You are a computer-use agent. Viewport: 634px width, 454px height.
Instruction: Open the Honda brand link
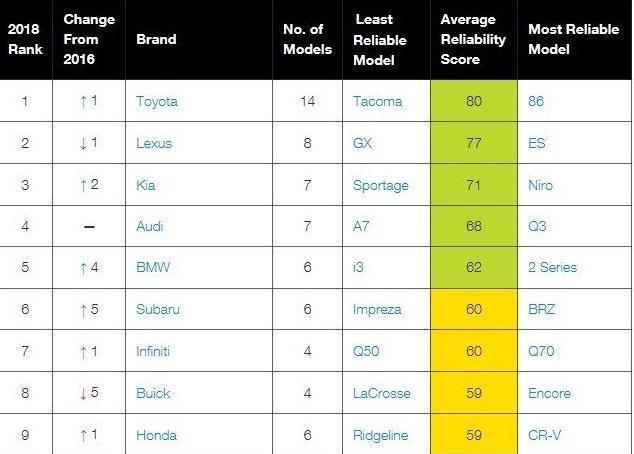click(x=156, y=435)
